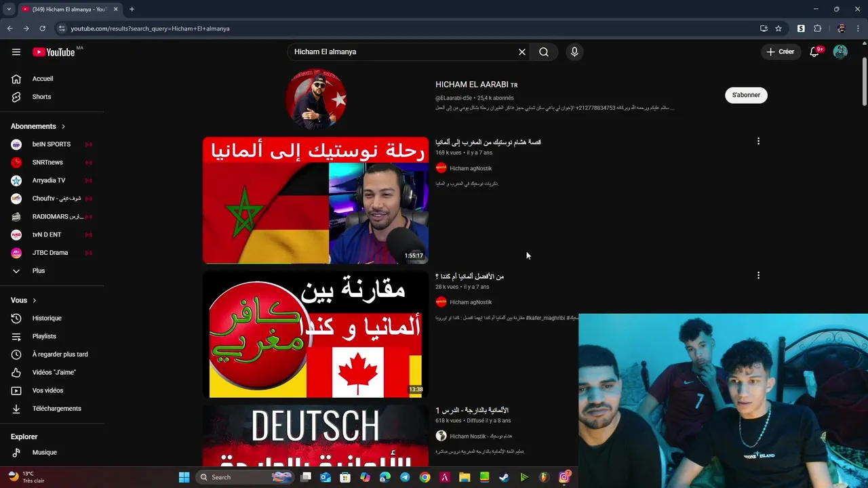
Task: Open the notifications bell
Action: pos(815,52)
